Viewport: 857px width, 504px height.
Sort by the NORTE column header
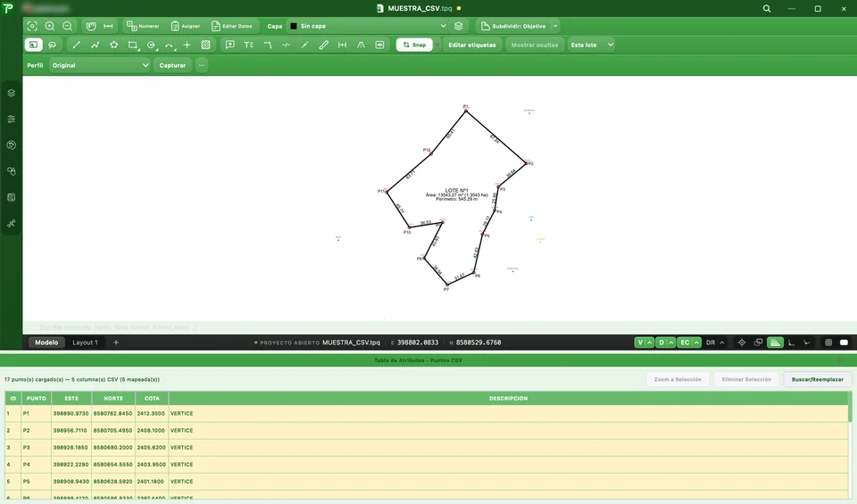coord(113,399)
